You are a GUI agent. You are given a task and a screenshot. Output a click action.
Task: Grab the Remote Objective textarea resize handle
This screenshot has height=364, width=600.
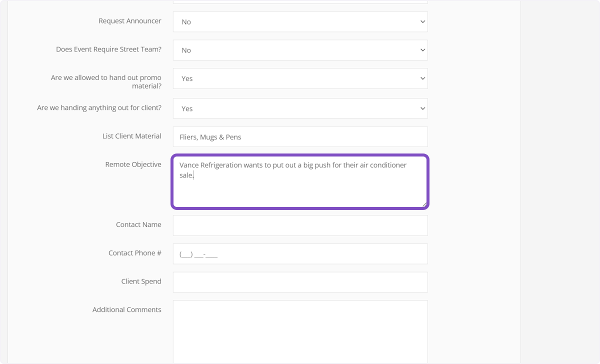[424, 204]
